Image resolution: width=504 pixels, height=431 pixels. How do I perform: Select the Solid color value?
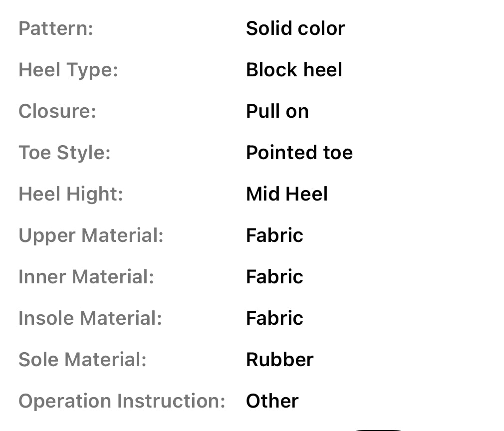click(295, 28)
